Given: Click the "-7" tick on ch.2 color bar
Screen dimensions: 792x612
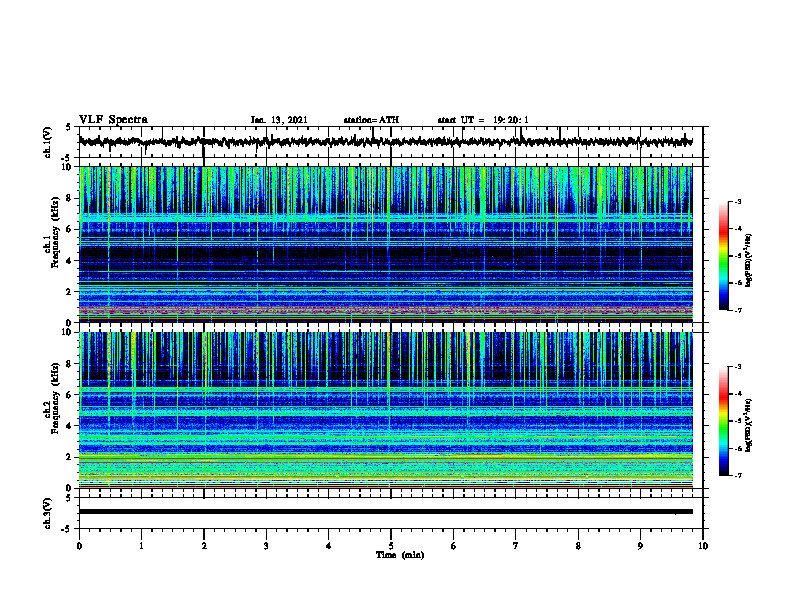Looking at the screenshot, I should tap(738, 475).
